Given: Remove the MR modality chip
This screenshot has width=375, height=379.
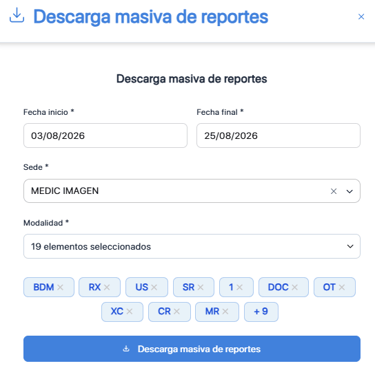Looking at the screenshot, I should pyautogui.click(x=225, y=311).
